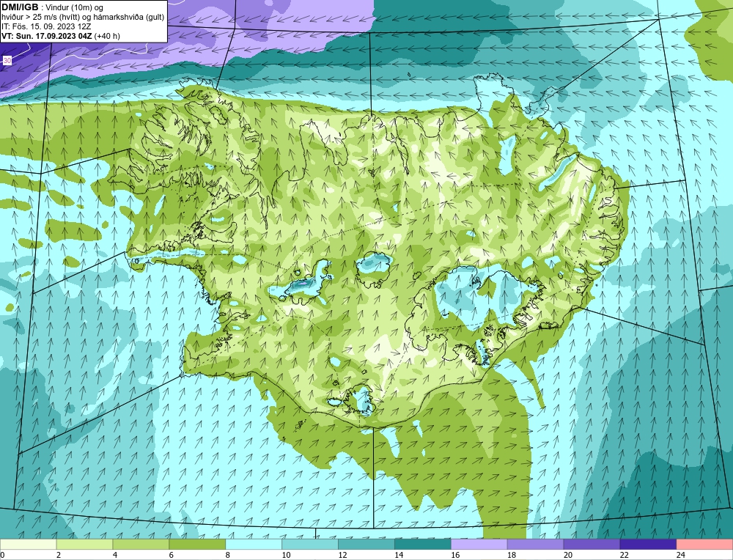Click the medium green 4–6 m/s legend swatch
The width and height of the screenshot is (733, 560).
click(141, 545)
